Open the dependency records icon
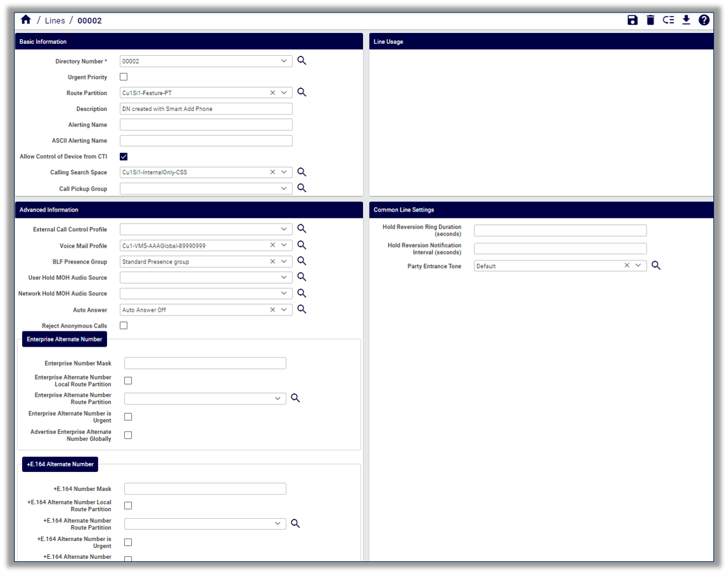This screenshot has height=574, width=728. pyautogui.click(x=668, y=20)
